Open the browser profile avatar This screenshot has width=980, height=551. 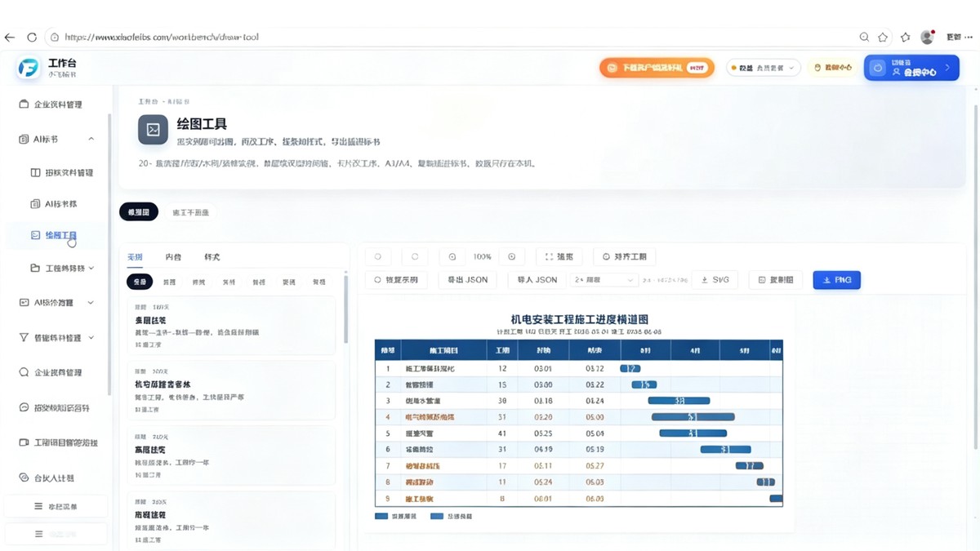[x=927, y=37]
